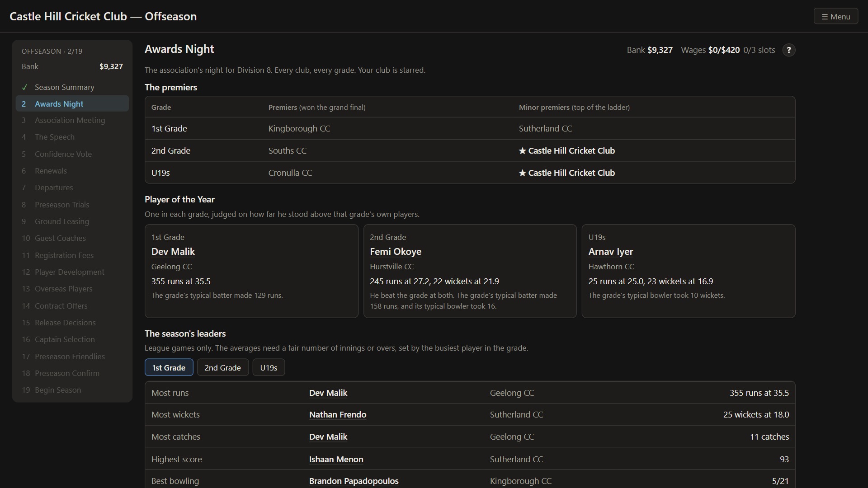Screen dimensions: 868x488
Task: Open Contract Offers step
Action: (72, 306)
